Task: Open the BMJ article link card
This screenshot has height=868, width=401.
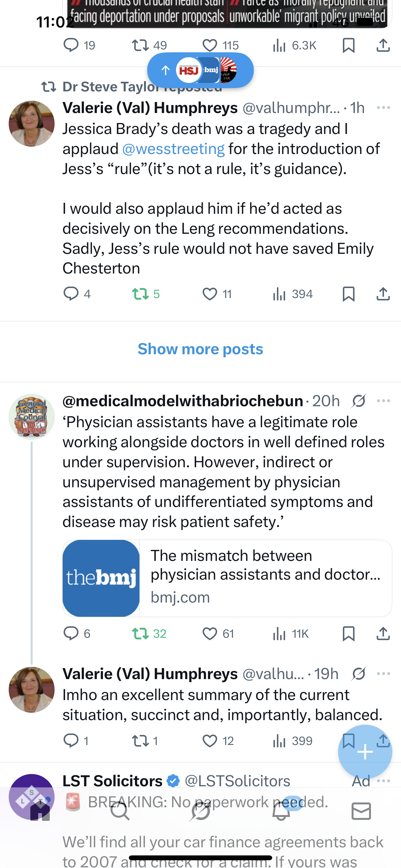Action: pos(227,578)
